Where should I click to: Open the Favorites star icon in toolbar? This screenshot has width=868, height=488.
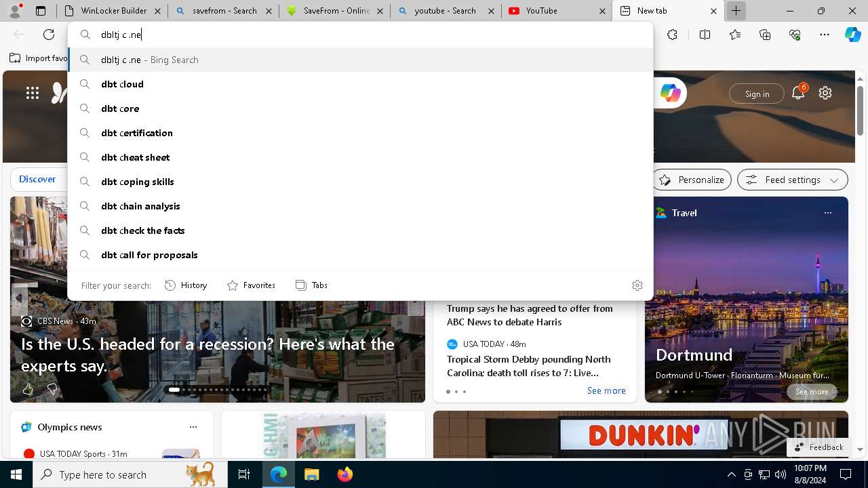click(735, 35)
